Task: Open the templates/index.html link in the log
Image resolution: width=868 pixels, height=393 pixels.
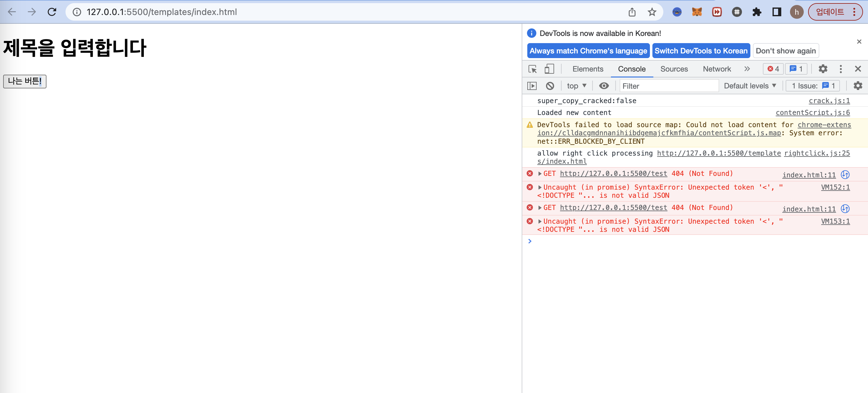Action: pos(659,157)
